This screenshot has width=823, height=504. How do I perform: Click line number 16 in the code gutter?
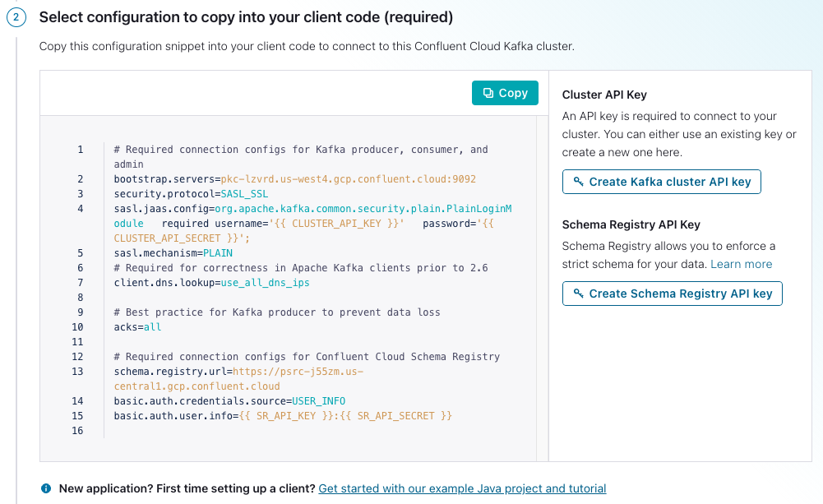pyautogui.click(x=77, y=431)
